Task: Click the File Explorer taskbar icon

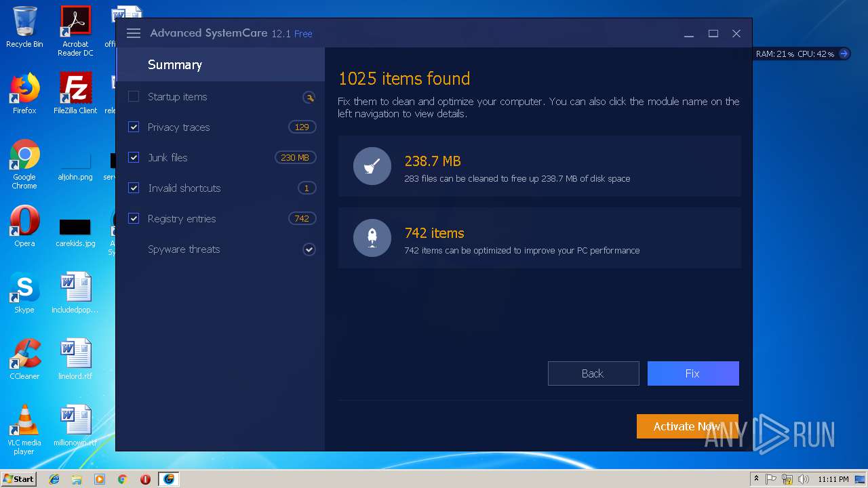Action: [x=77, y=479]
